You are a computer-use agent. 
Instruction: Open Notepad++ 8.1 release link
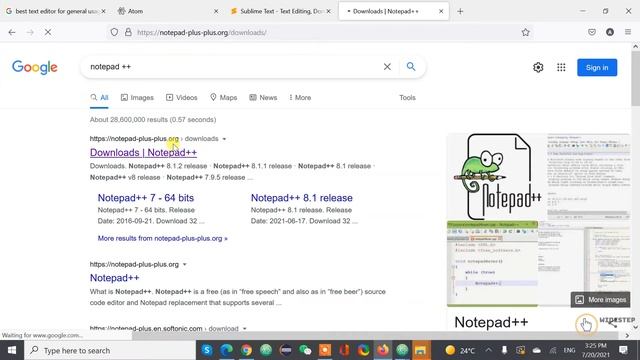click(x=302, y=198)
